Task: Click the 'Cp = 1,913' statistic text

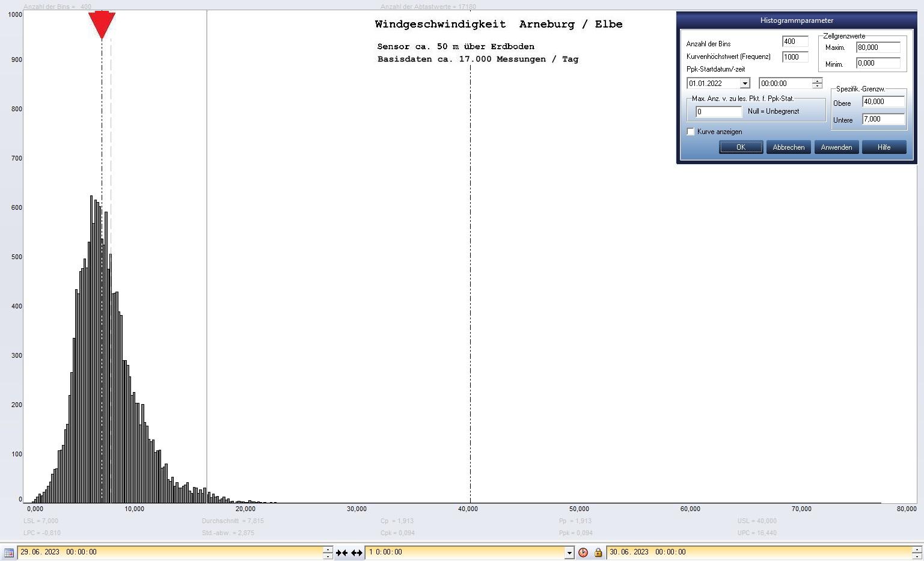Action: pyautogui.click(x=397, y=521)
